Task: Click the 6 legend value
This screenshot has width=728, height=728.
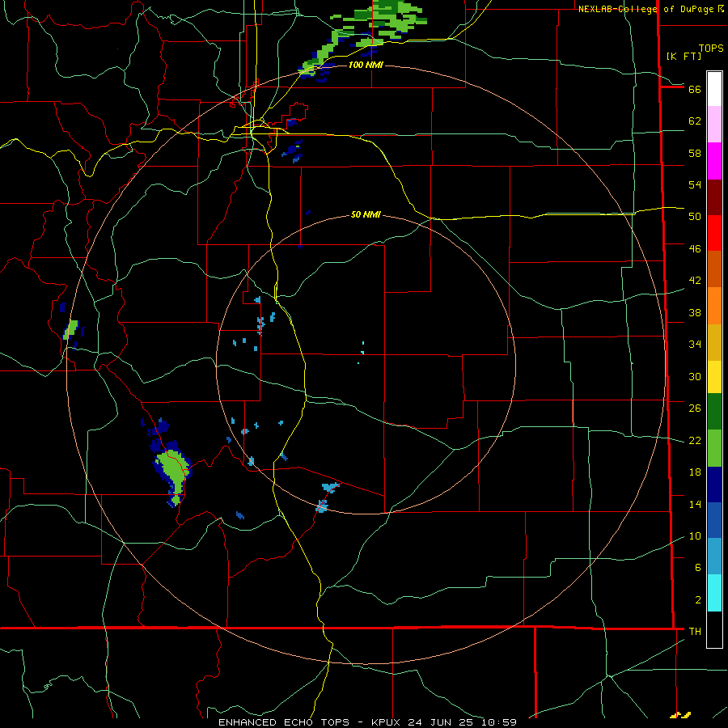Action: pyautogui.click(x=698, y=568)
